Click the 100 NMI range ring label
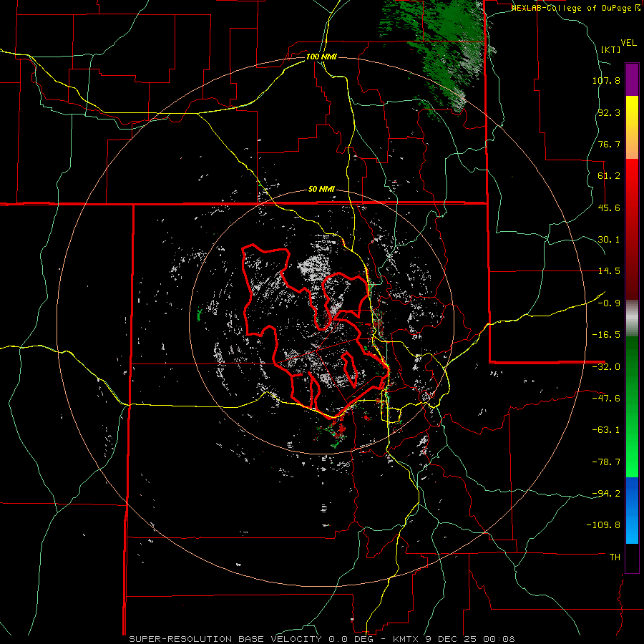 click(321, 57)
